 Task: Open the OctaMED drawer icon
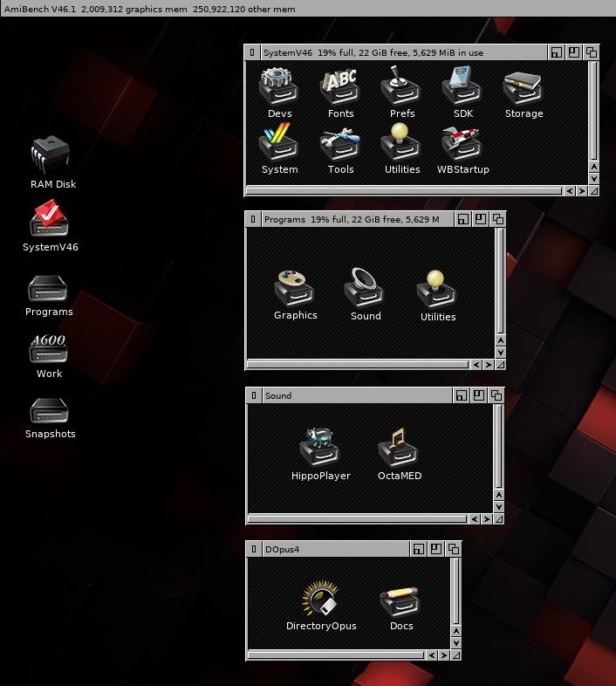pyautogui.click(x=398, y=447)
